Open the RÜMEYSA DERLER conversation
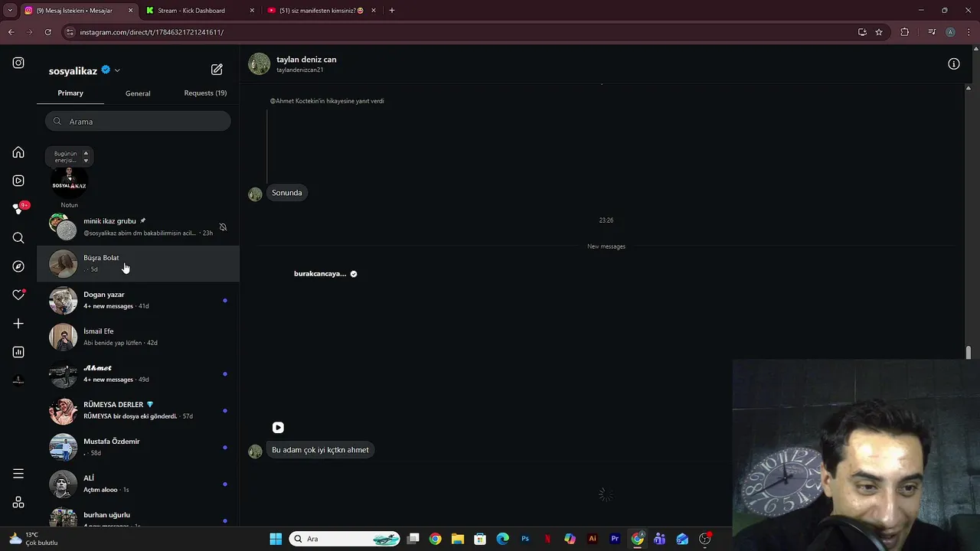 pos(138,410)
